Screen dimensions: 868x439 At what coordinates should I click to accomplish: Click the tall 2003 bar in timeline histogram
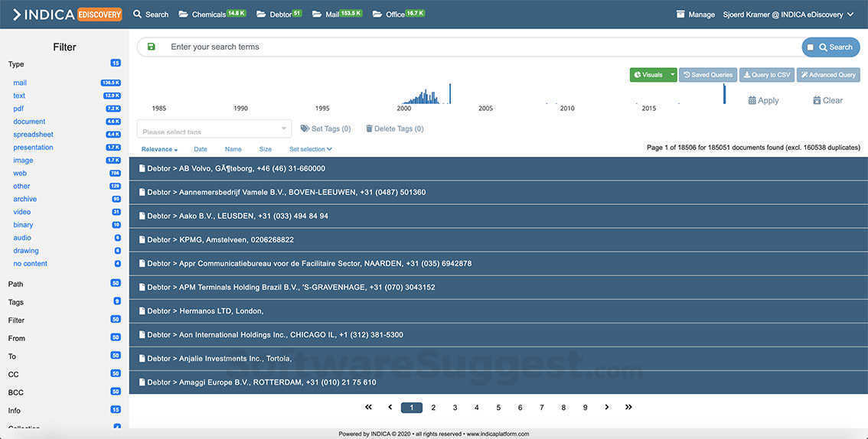tap(449, 93)
